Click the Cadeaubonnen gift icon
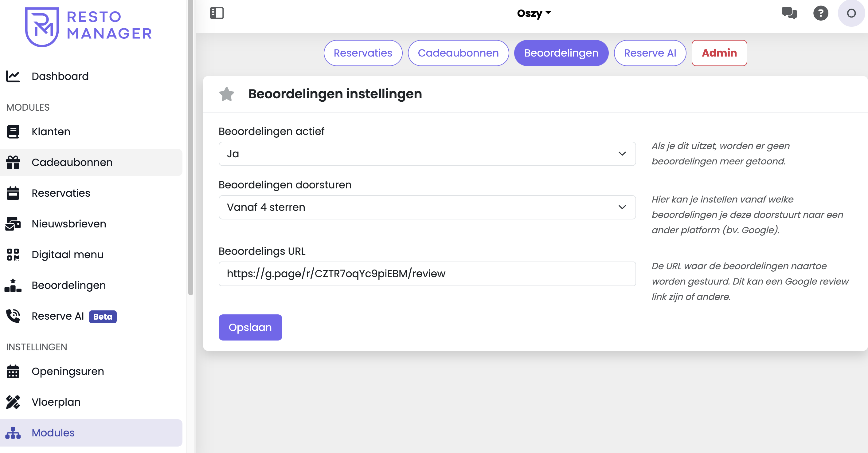Screen dimensions: 868x453 (x=13, y=163)
